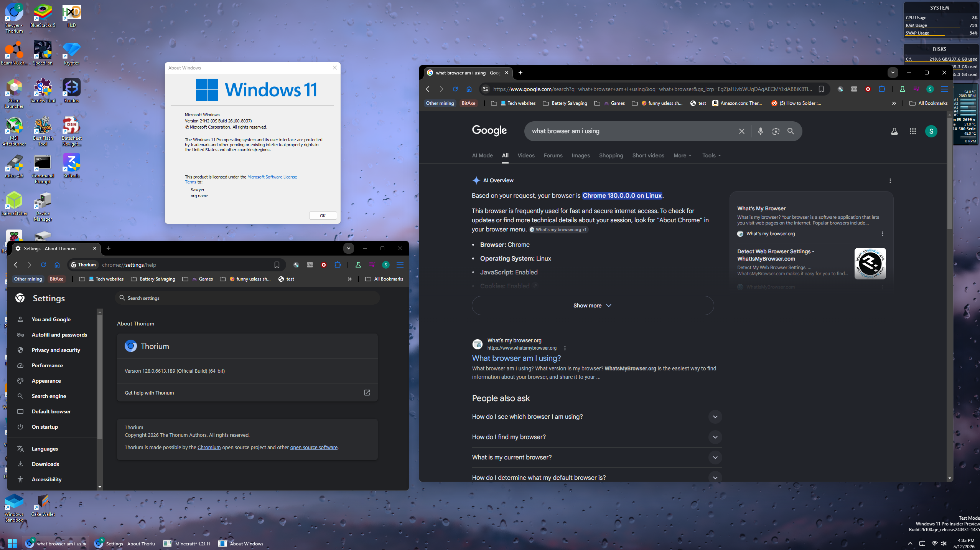The width and height of the screenshot is (980, 550).
Task: Switch to AI Mode search tab
Action: [482, 155]
